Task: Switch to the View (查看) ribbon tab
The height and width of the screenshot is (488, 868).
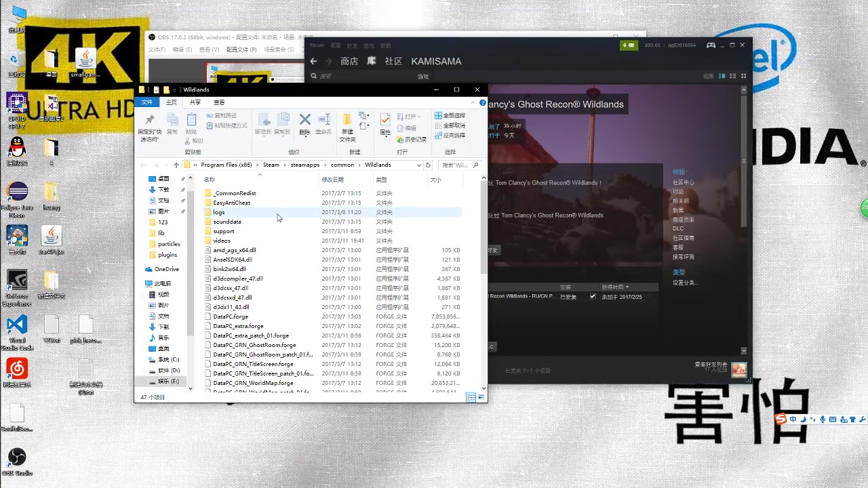Action: 219,102
